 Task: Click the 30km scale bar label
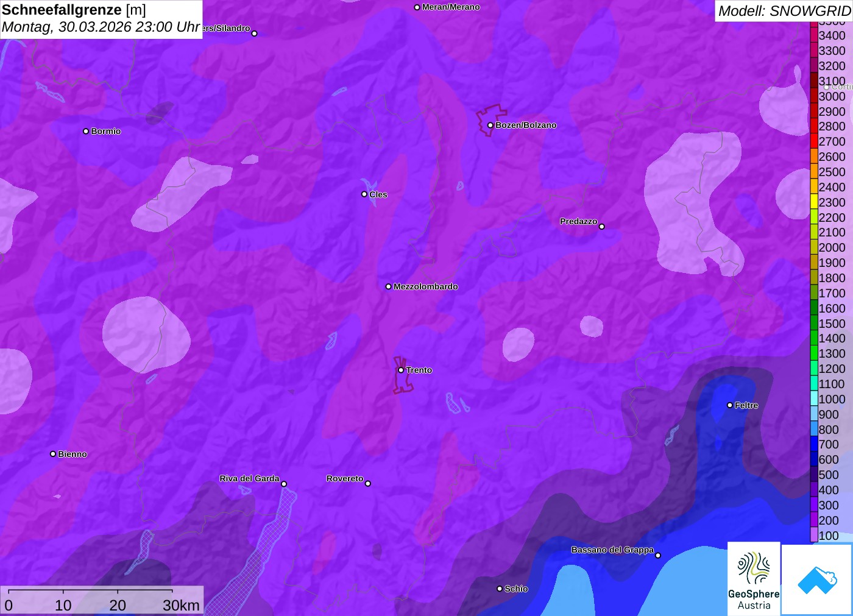click(x=181, y=605)
